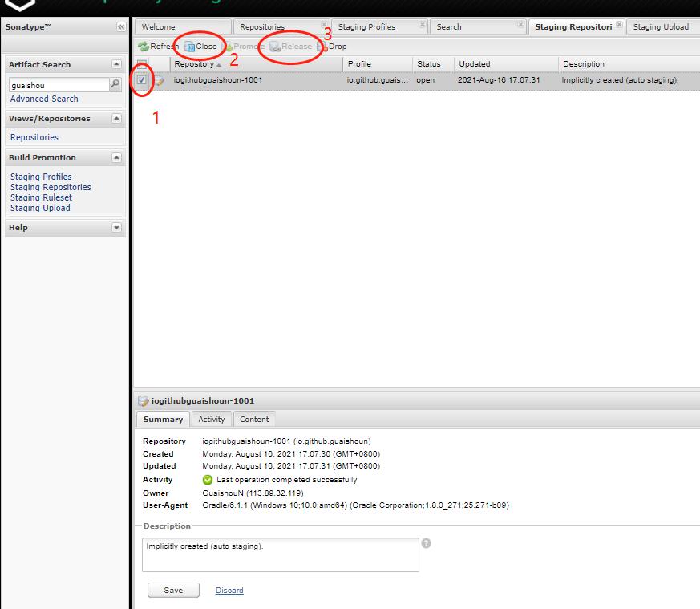Close the Repositories tab

tap(325, 25)
